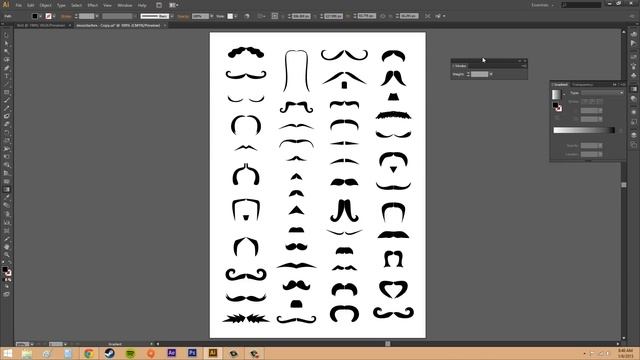This screenshot has height=360, width=640.
Task: Switch to the Transparency panel tab
Action: pos(582,84)
